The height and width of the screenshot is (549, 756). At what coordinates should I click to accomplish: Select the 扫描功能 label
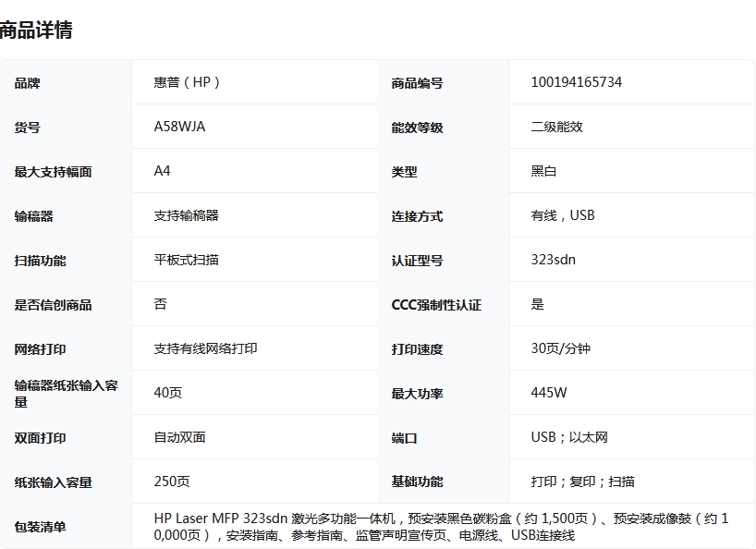40,261
